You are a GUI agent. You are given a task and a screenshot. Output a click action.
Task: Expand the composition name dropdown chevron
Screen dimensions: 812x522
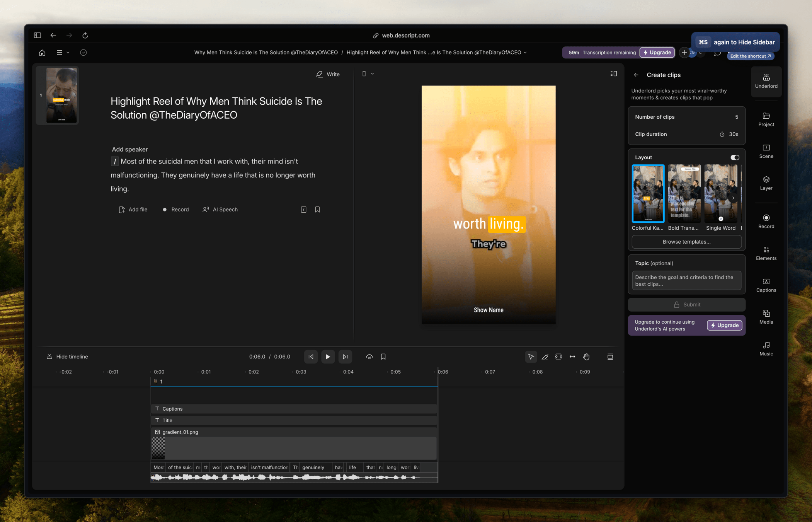(525, 53)
